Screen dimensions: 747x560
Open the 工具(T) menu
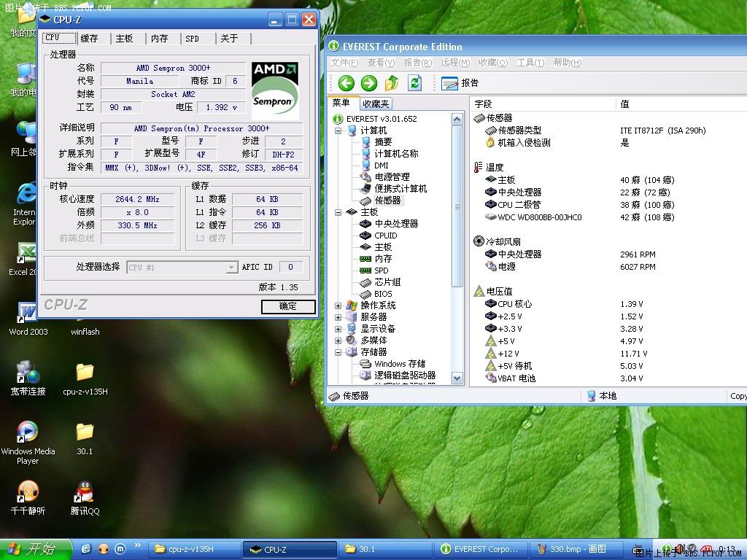coord(530,63)
